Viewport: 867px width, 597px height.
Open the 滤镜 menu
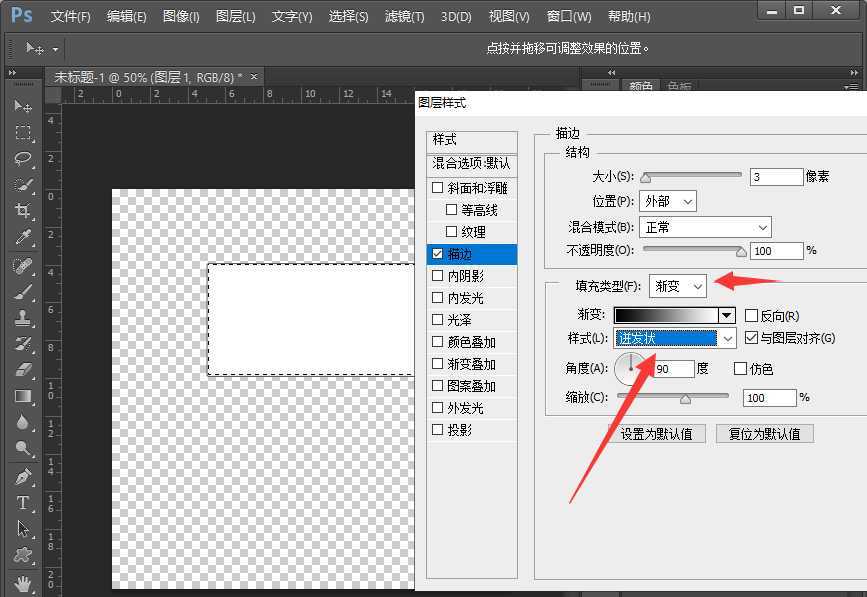coord(404,16)
